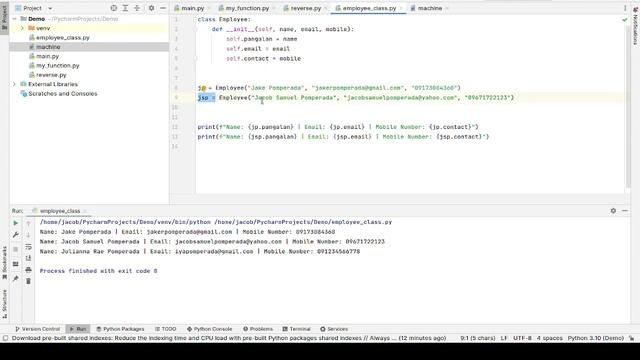Close the machine editor tab
This screenshot has height=360, width=640.
click(447, 8)
